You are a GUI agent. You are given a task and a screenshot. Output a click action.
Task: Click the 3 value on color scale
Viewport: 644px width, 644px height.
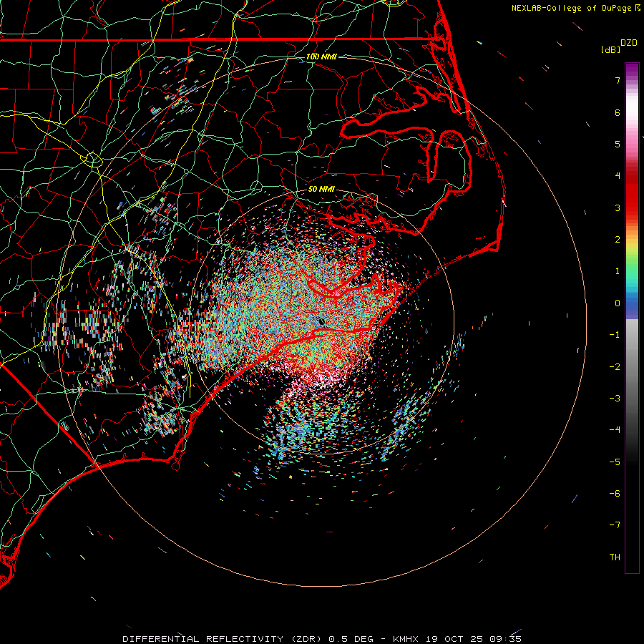coord(618,208)
